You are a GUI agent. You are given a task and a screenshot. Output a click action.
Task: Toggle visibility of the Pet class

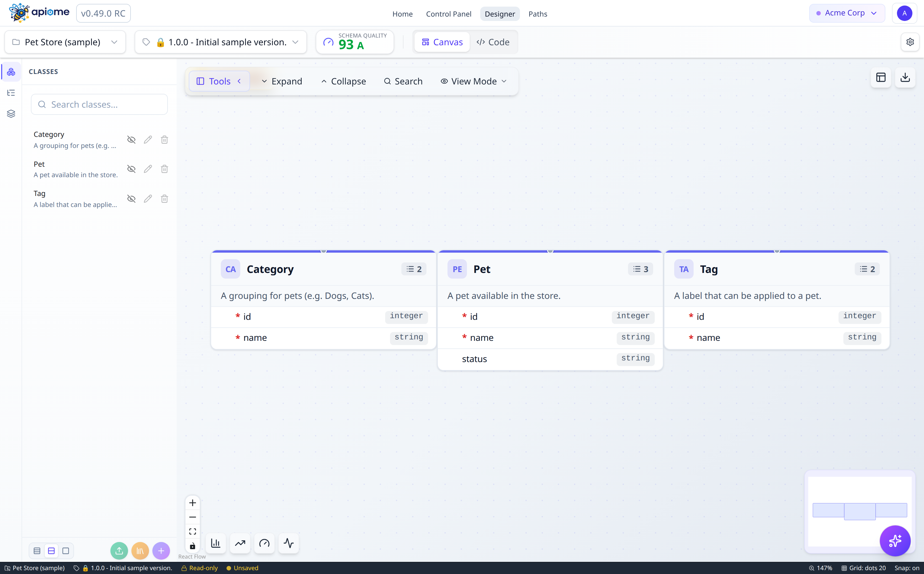point(131,169)
